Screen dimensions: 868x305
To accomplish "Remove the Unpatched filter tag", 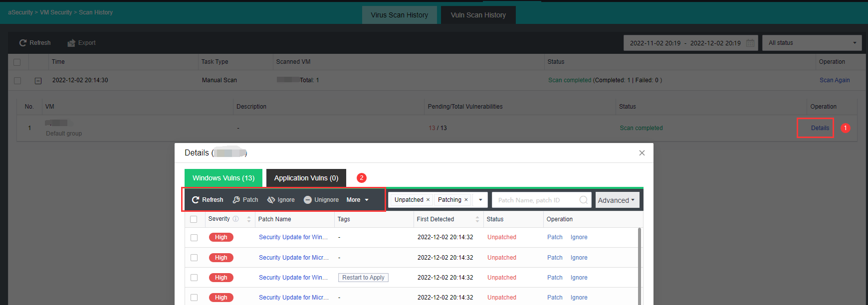I will click(428, 200).
